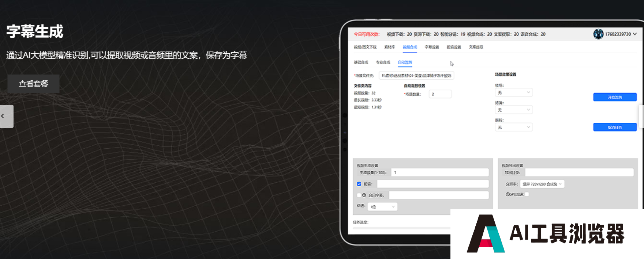Viewport: 644px width, 259px height.
Task: Expand the 倍速 speed dropdown
Action: pyautogui.click(x=382, y=207)
